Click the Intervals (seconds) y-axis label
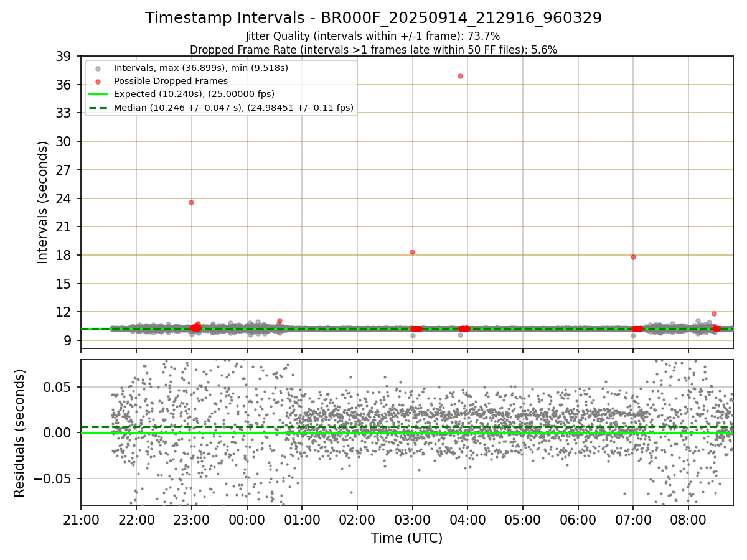The image size is (747, 560). [42, 202]
